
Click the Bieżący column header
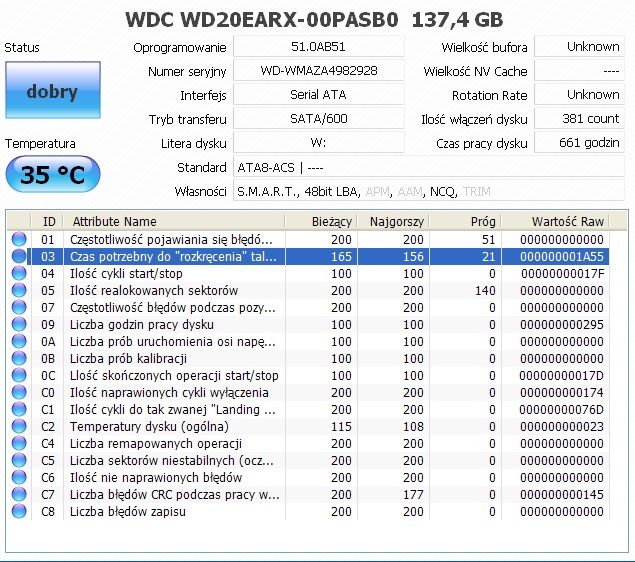pyautogui.click(x=321, y=221)
